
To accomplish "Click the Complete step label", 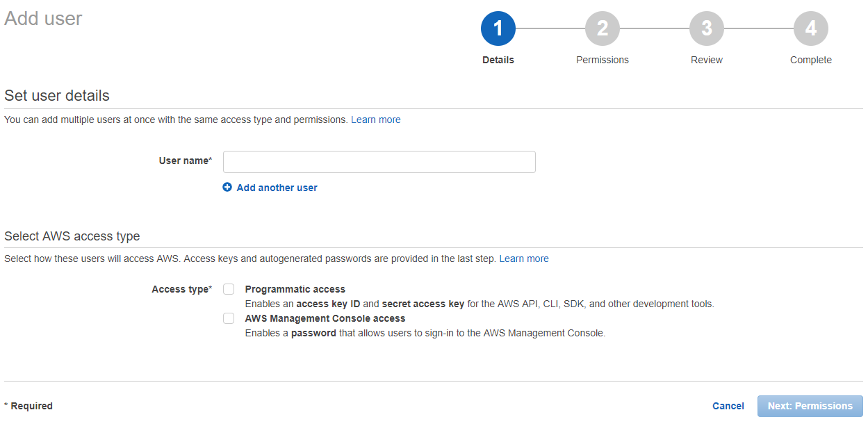I will click(811, 60).
